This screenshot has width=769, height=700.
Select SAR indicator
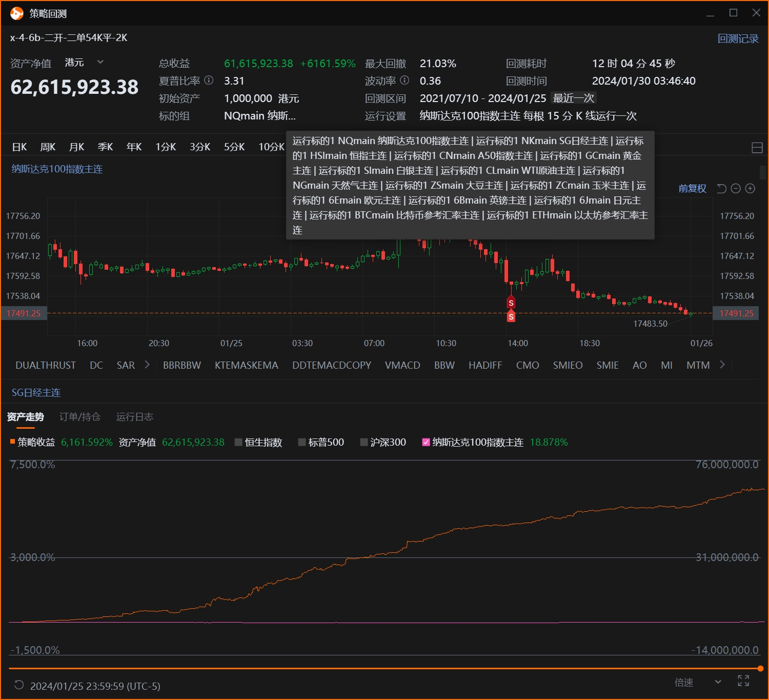click(126, 365)
